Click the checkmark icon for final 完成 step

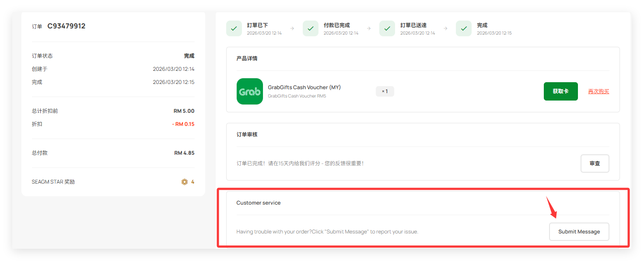(464, 28)
